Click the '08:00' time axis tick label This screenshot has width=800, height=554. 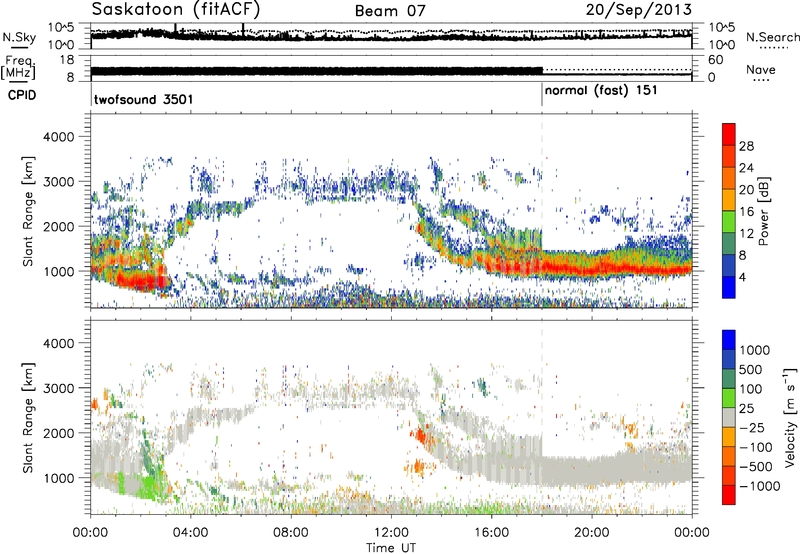pos(291,533)
